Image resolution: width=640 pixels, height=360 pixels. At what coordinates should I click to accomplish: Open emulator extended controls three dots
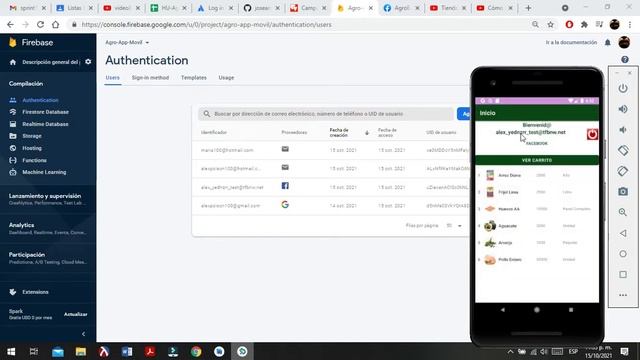coord(623,295)
